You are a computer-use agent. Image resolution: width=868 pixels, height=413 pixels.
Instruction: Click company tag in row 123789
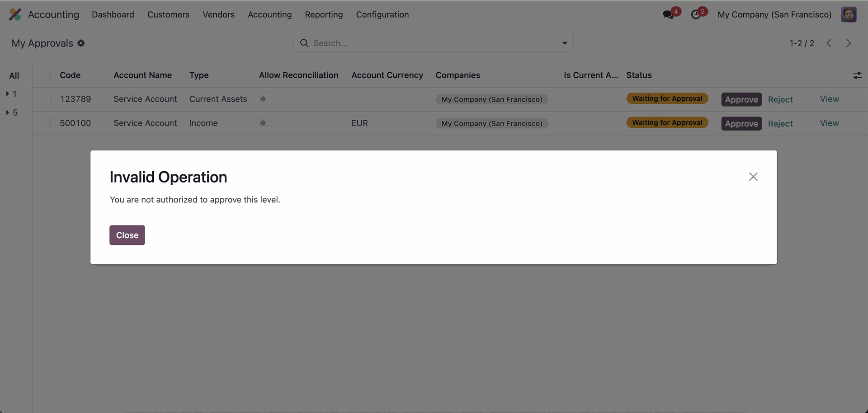[x=492, y=99]
